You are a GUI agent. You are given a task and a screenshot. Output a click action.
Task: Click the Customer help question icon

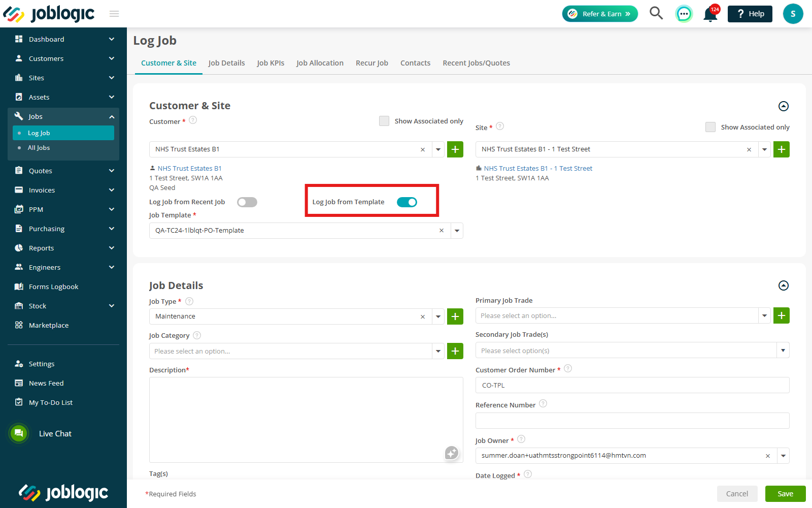point(193,120)
